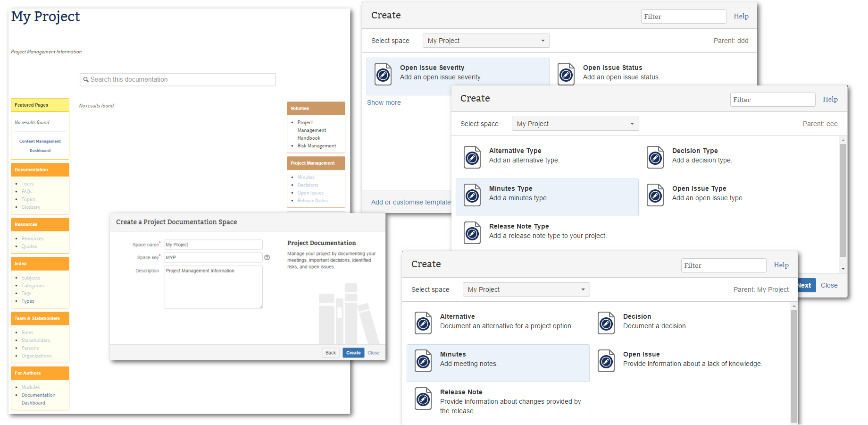Click Add or customise templates link
This screenshot has height=425, width=868.
click(411, 202)
